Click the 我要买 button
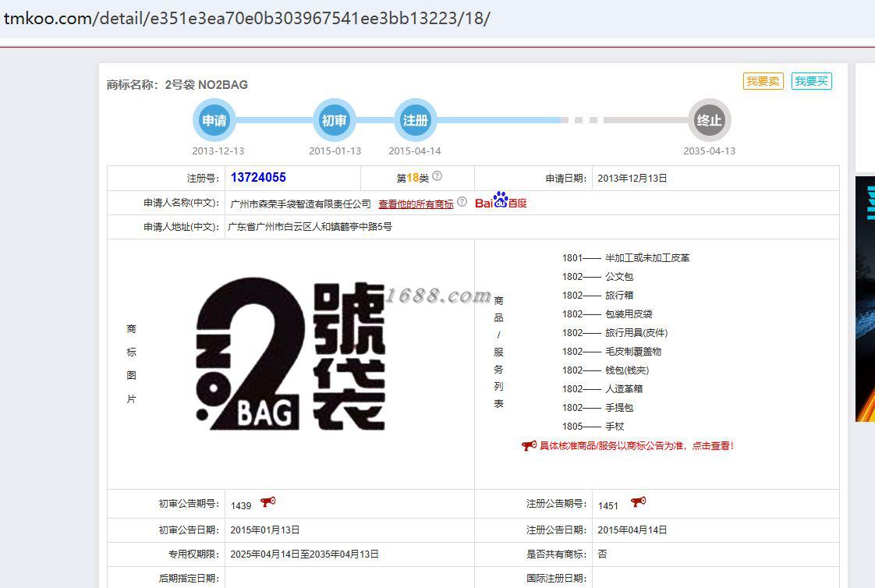Viewport: 875px width, 588px height. [x=811, y=81]
